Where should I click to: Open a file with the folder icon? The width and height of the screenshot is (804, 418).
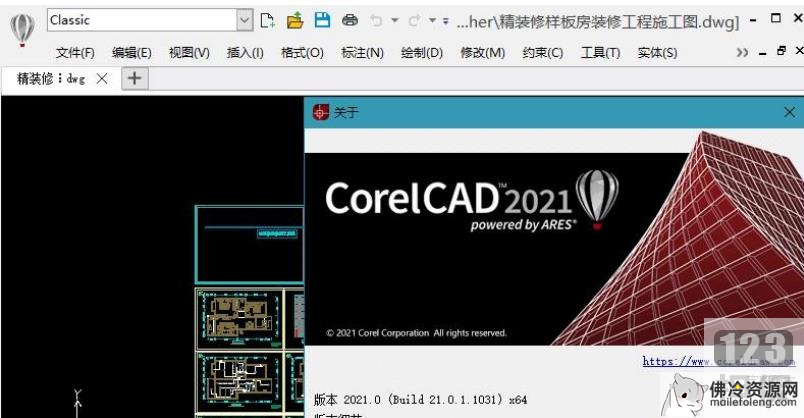click(x=295, y=20)
